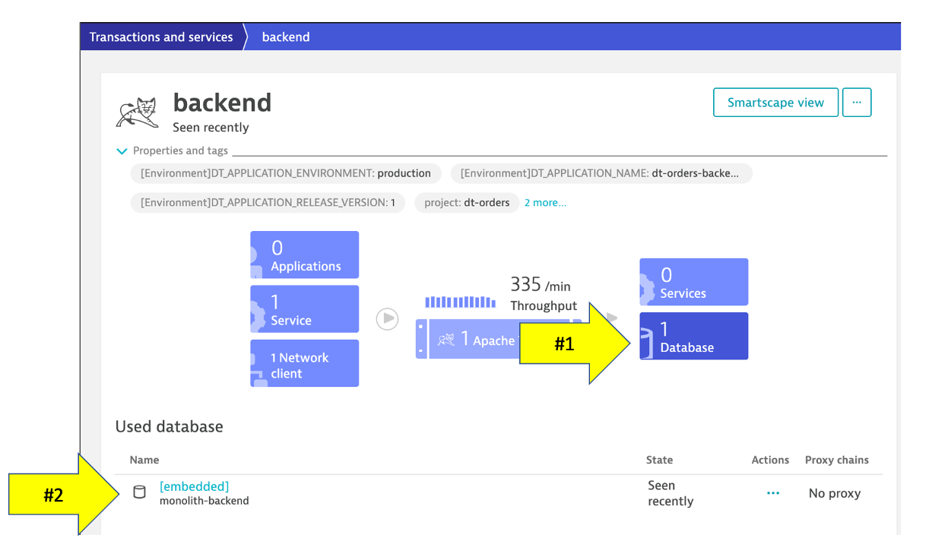Click the Tomcat backend service icon
929x560 pixels.
(x=137, y=112)
